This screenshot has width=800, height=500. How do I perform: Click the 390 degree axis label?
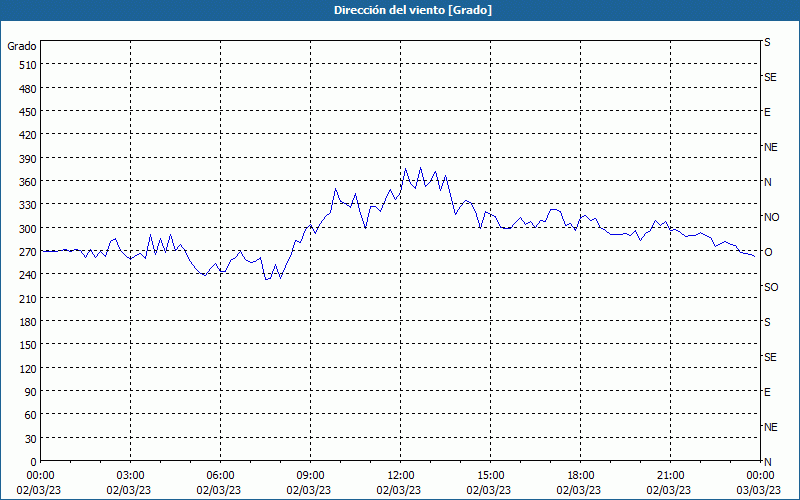[x=28, y=159]
